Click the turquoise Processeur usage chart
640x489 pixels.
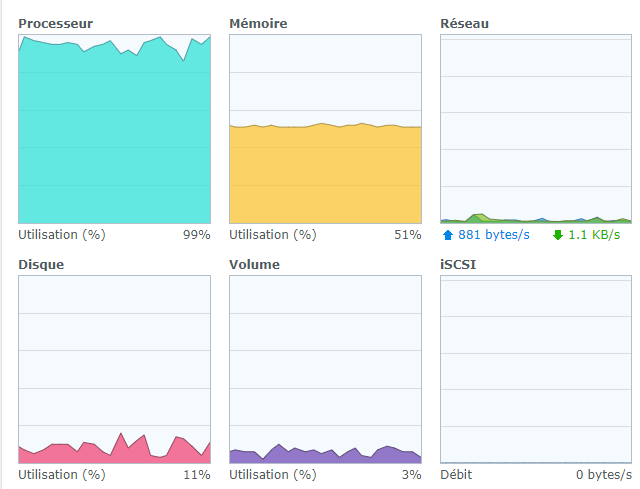coord(114,130)
